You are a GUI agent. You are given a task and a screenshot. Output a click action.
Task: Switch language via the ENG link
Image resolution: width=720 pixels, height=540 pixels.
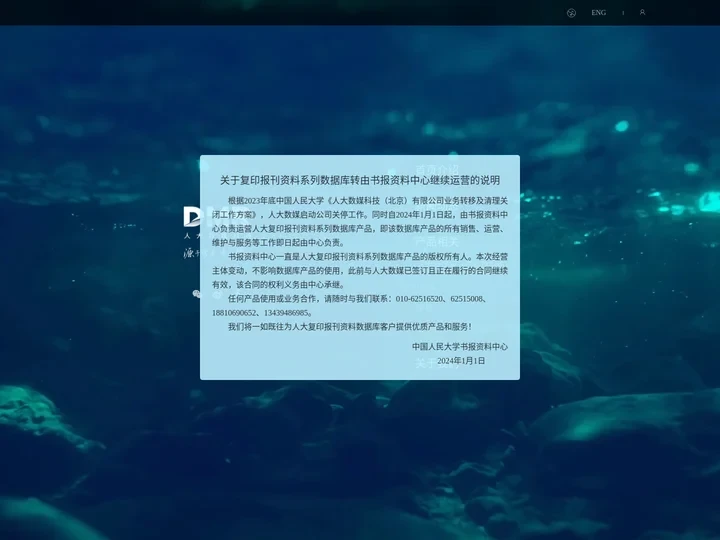pyautogui.click(x=598, y=13)
